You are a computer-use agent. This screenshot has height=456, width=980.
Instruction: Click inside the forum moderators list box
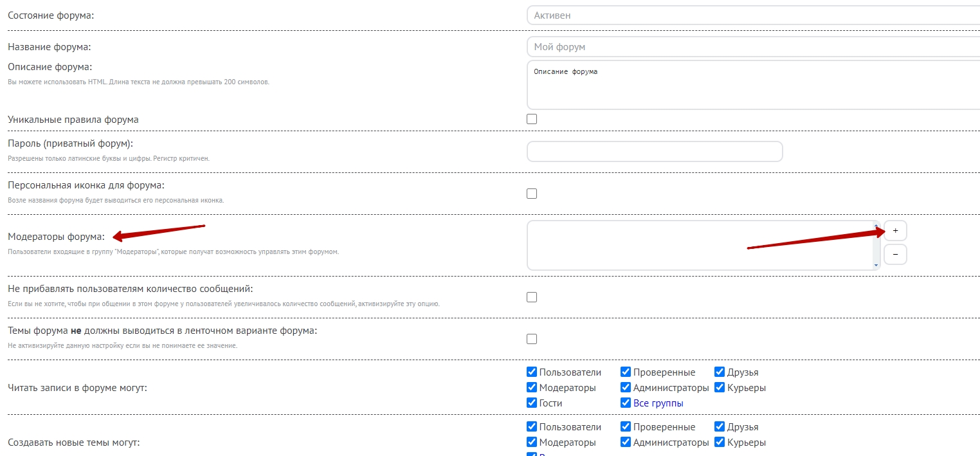pos(700,245)
